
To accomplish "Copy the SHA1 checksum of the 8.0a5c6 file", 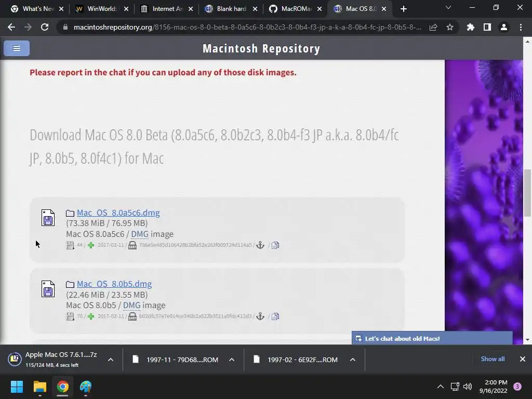I will click(275, 245).
